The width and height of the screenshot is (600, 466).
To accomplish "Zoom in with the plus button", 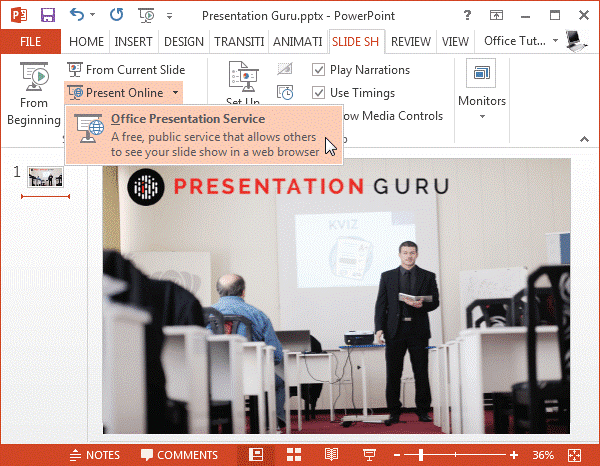I will pyautogui.click(x=514, y=455).
